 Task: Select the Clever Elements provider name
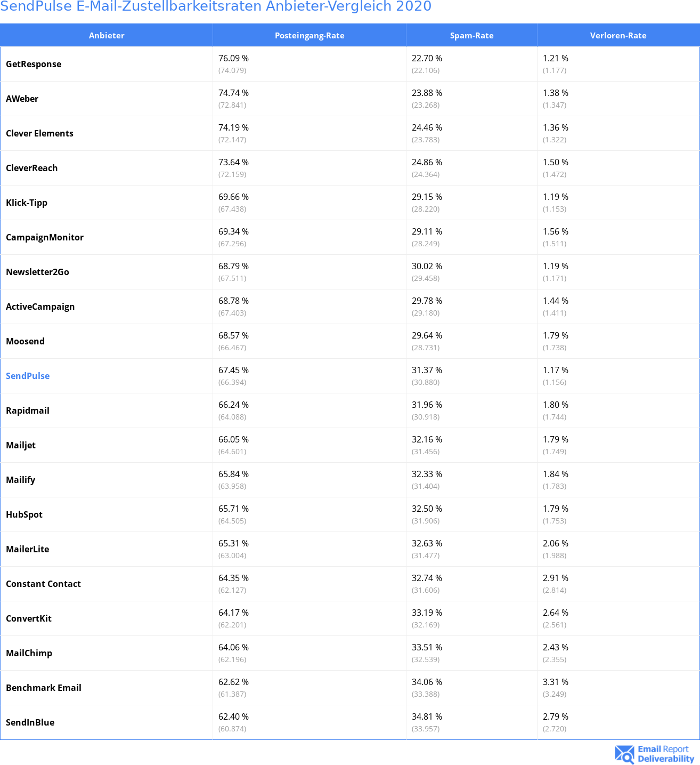[39, 133]
